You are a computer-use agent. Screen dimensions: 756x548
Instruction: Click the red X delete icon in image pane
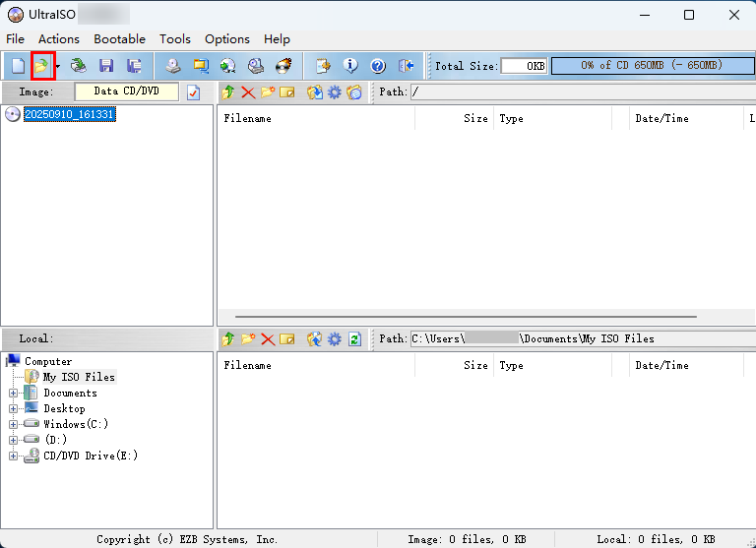pyautogui.click(x=247, y=91)
